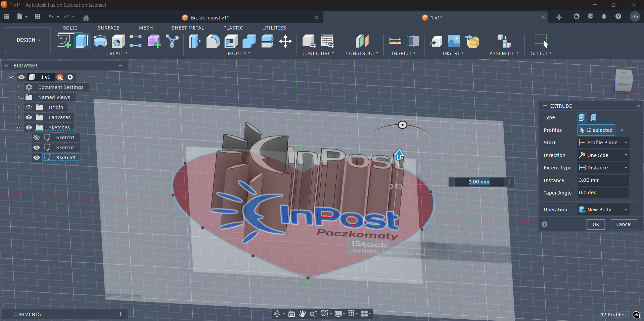Click the Create Sketch tool icon
644x321 pixels.
click(x=64, y=41)
